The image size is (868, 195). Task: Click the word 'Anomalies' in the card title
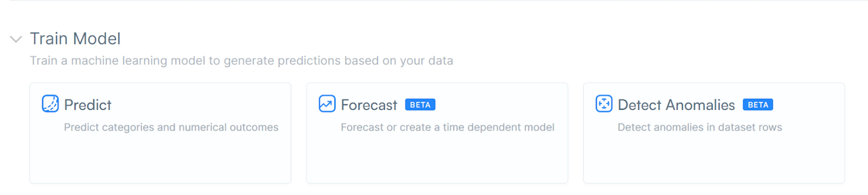pos(701,105)
